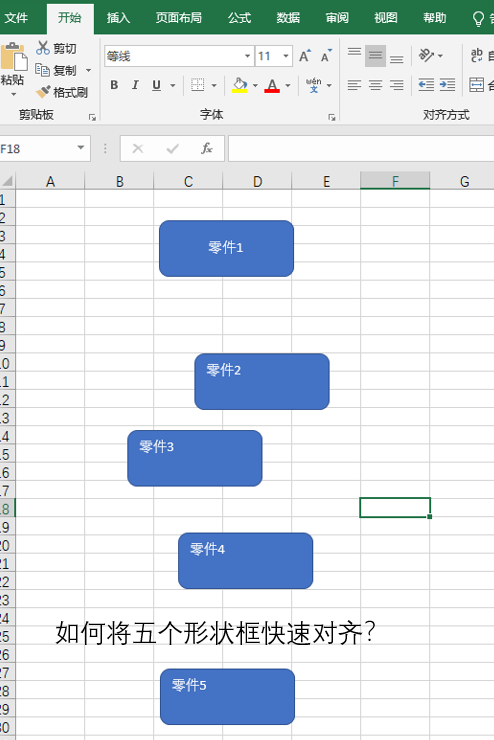Switch to Page Layout (页面布局) tab
Image resolution: width=494 pixels, height=740 pixels.
[178, 18]
